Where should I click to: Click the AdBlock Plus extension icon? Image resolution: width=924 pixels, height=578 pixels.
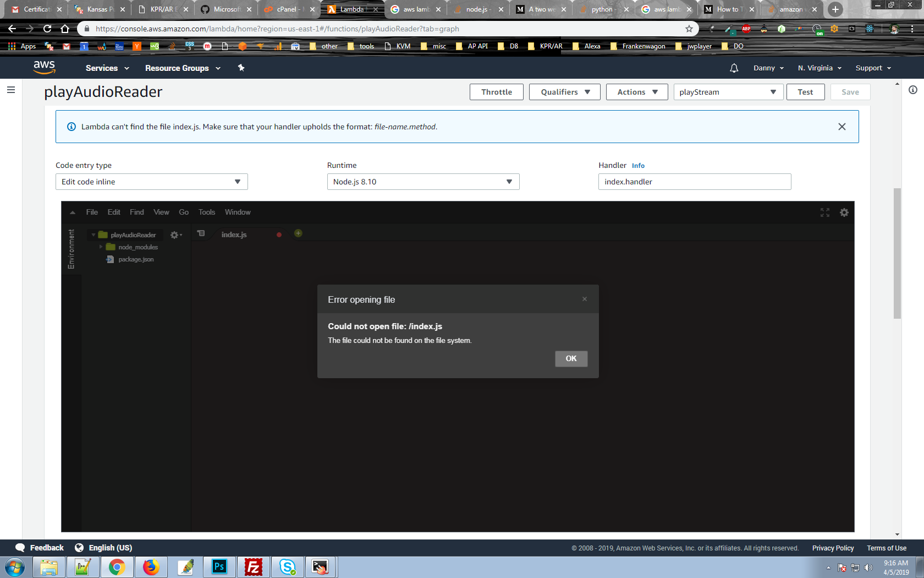746,29
